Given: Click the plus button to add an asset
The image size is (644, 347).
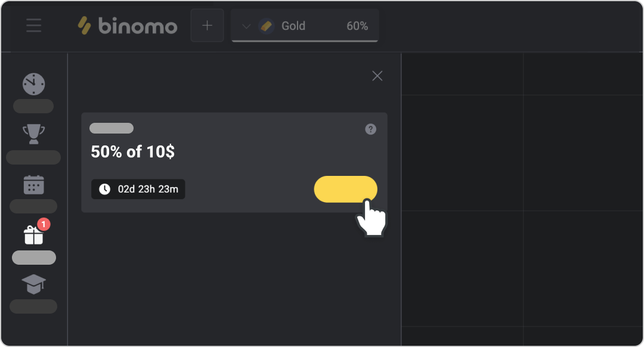Looking at the screenshot, I should pos(207,25).
